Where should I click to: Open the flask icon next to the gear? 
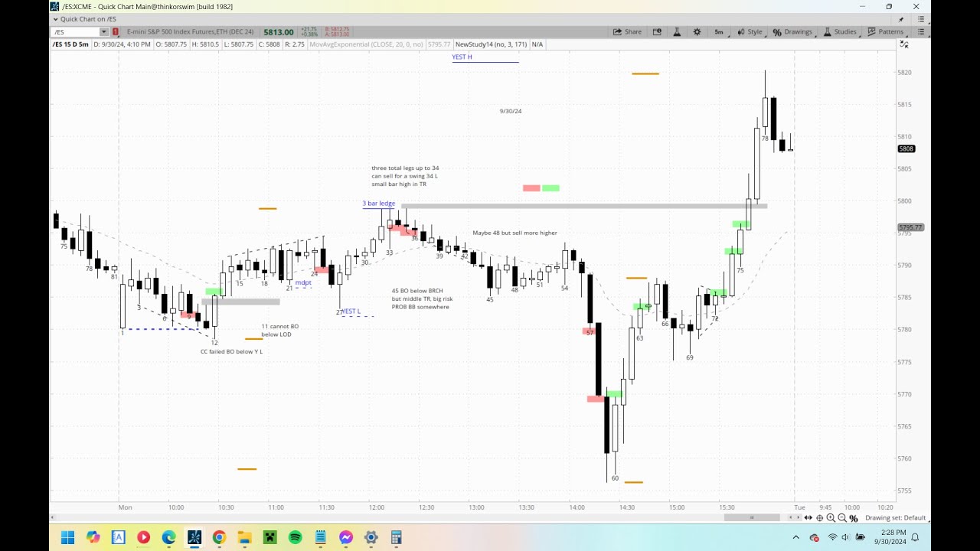pos(677,32)
